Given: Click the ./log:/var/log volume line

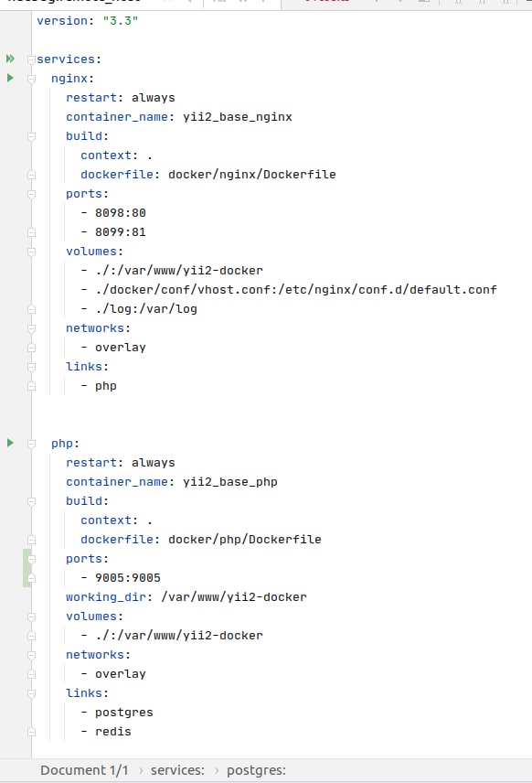Looking at the screenshot, I should (x=146, y=309).
